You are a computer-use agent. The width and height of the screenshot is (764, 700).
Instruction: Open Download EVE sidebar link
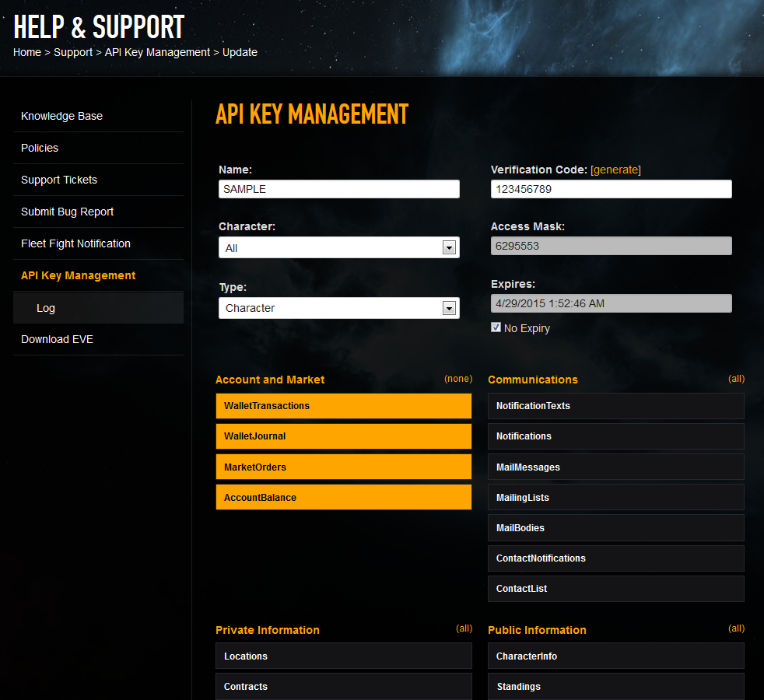click(x=58, y=339)
